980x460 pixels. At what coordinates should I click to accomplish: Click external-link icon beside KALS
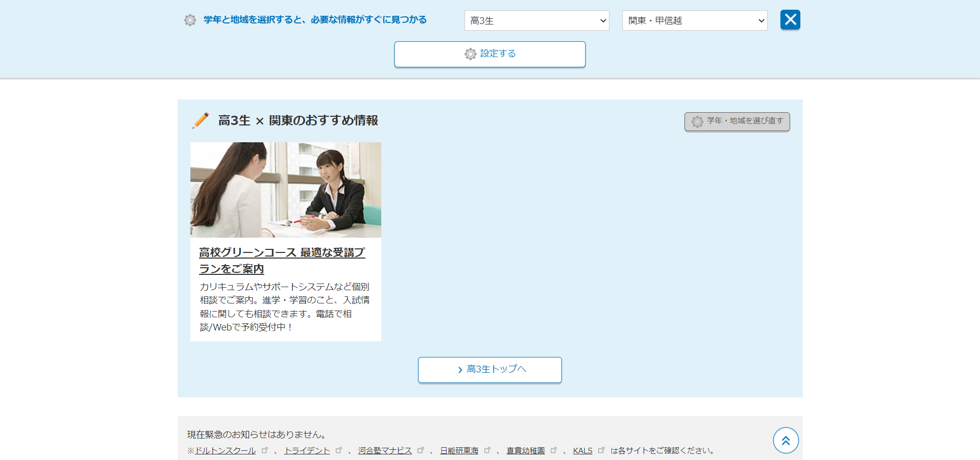point(601,450)
